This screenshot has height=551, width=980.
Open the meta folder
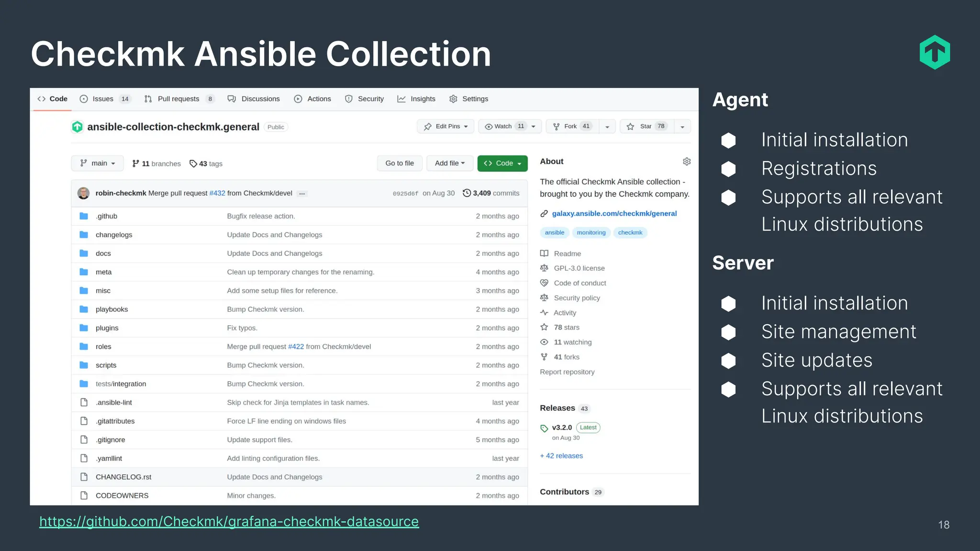point(103,272)
